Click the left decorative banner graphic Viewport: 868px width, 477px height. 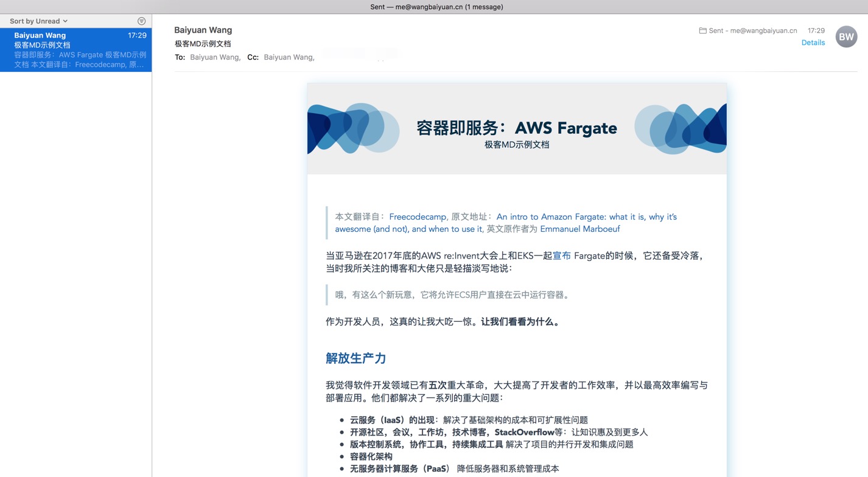[x=353, y=128]
